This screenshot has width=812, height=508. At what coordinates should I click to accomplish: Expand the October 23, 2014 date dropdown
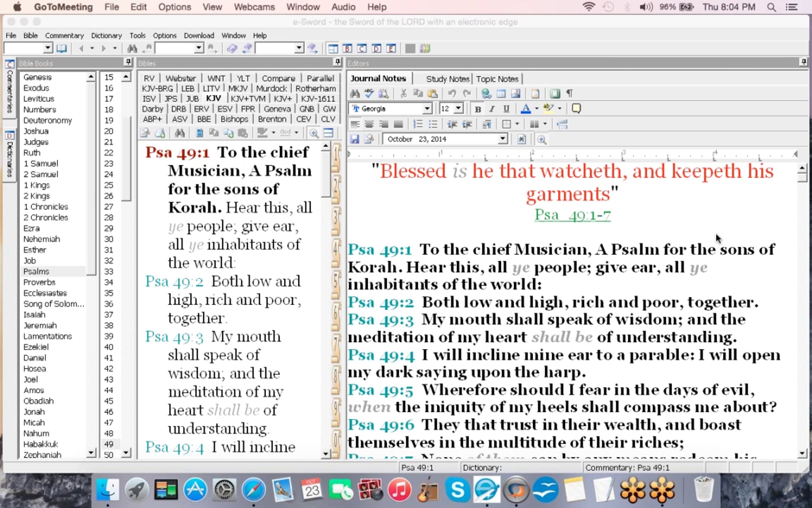(503, 139)
